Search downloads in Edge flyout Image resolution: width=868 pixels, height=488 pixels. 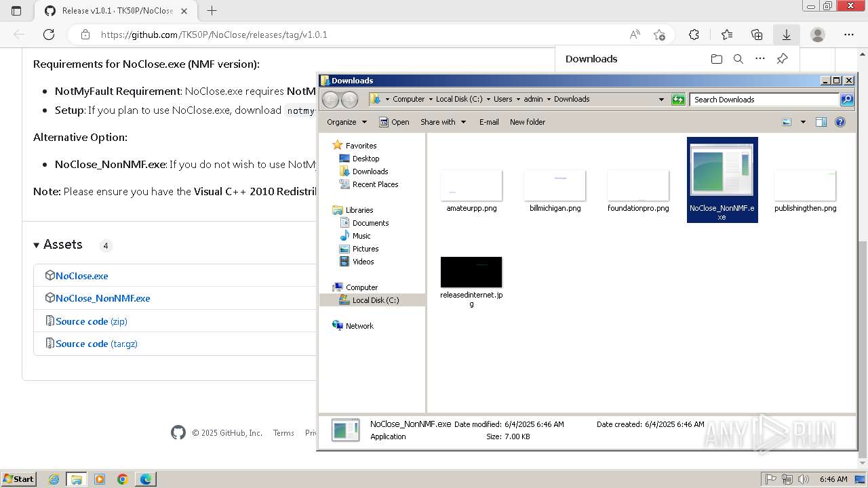coord(738,59)
